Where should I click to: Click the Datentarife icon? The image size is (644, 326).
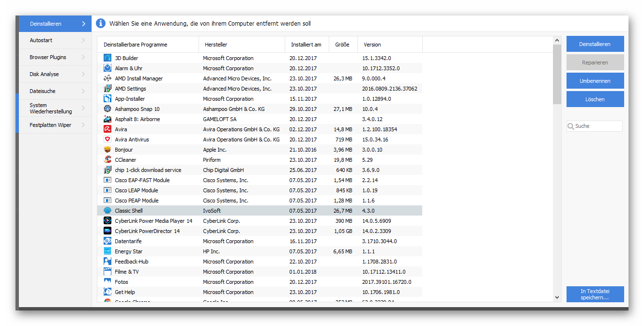(107, 241)
